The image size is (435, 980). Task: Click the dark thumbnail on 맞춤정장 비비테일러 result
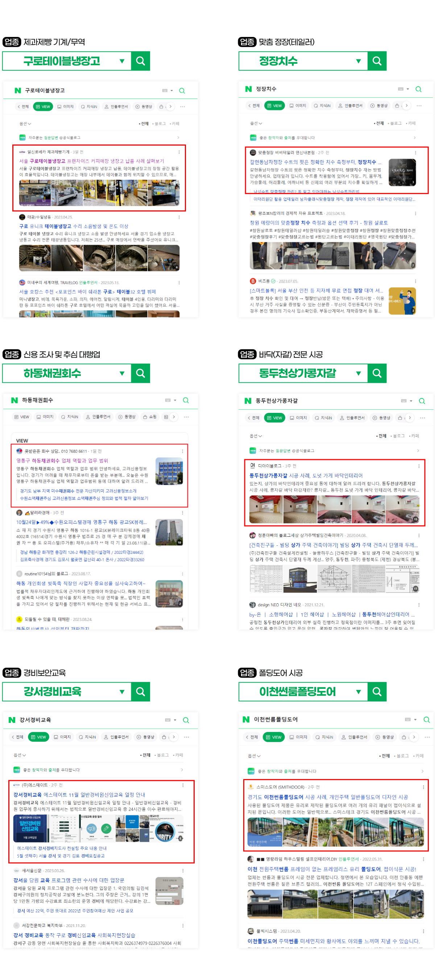tap(402, 172)
